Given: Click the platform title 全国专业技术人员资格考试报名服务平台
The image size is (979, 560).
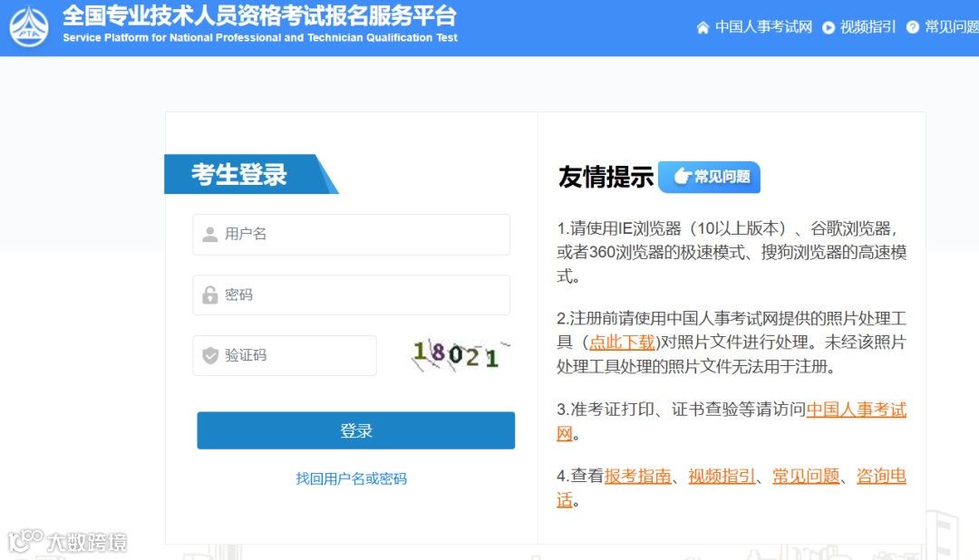Looking at the screenshot, I should pyautogui.click(x=260, y=15).
